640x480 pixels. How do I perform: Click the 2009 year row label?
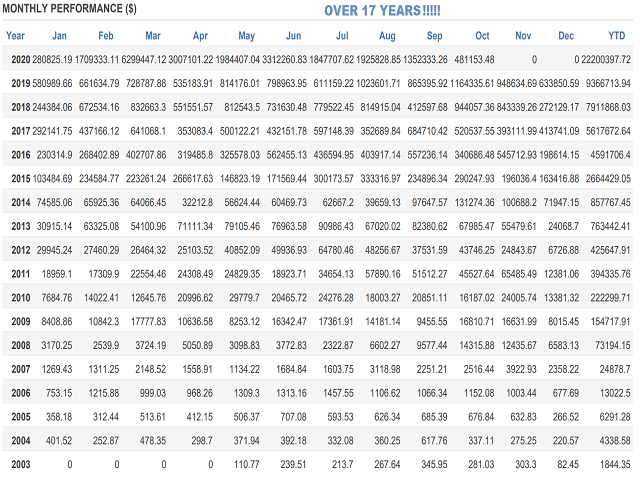tap(21, 322)
